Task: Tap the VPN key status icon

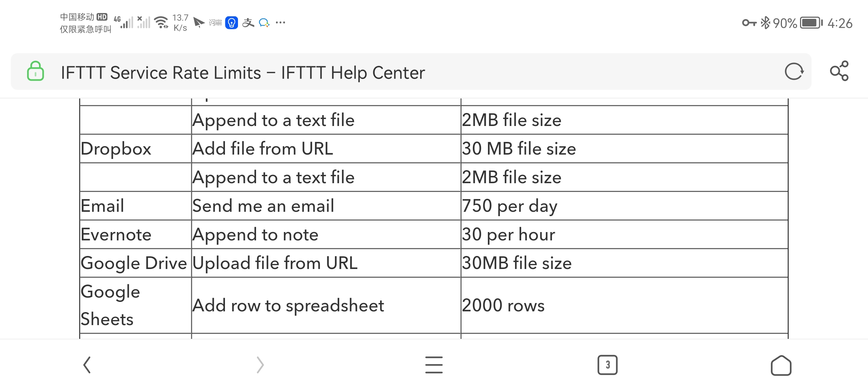Action: pos(749,23)
